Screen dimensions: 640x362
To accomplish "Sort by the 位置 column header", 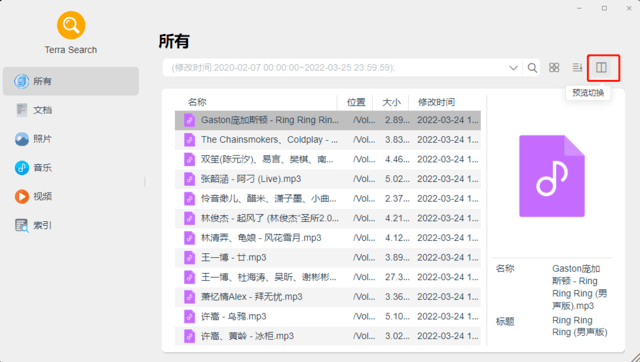I will pyautogui.click(x=356, y=102).
